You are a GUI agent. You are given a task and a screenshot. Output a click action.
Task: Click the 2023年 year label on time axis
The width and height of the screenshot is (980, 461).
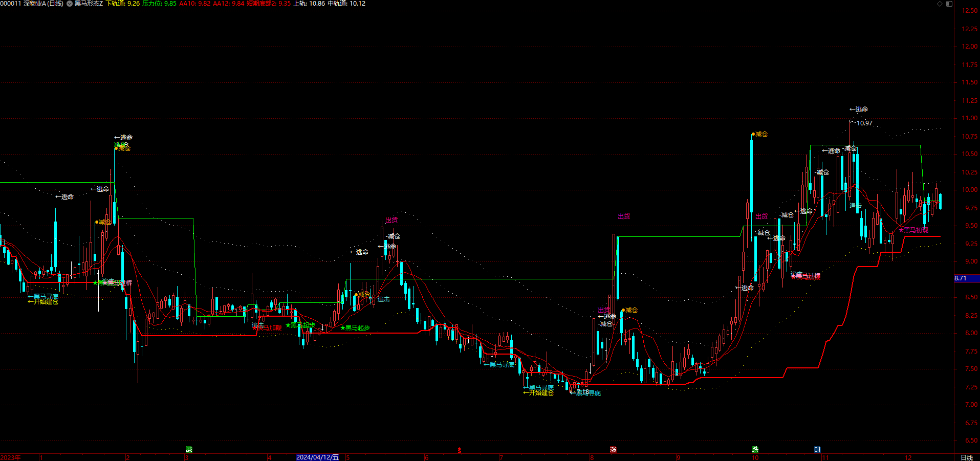(10, 457)
